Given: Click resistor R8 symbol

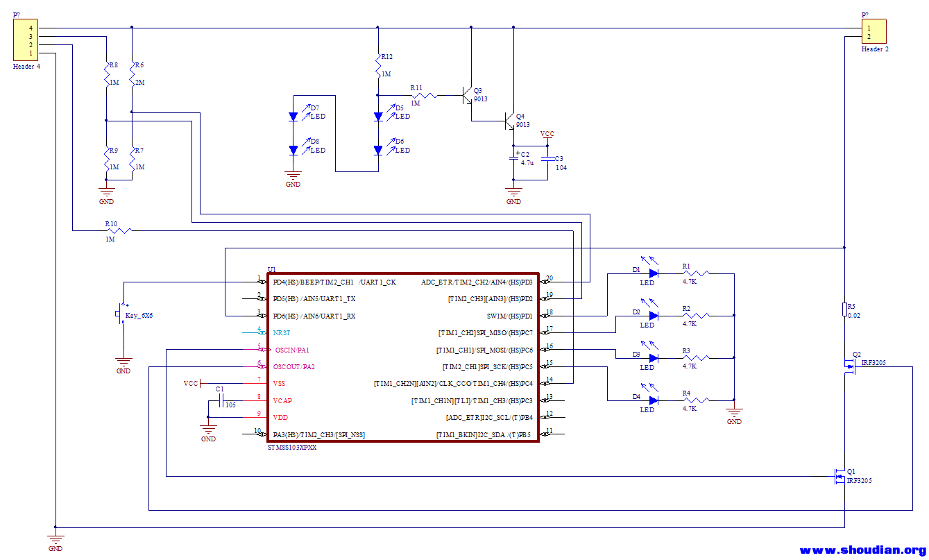Looking at the screenshot, I should pos(106,74).
